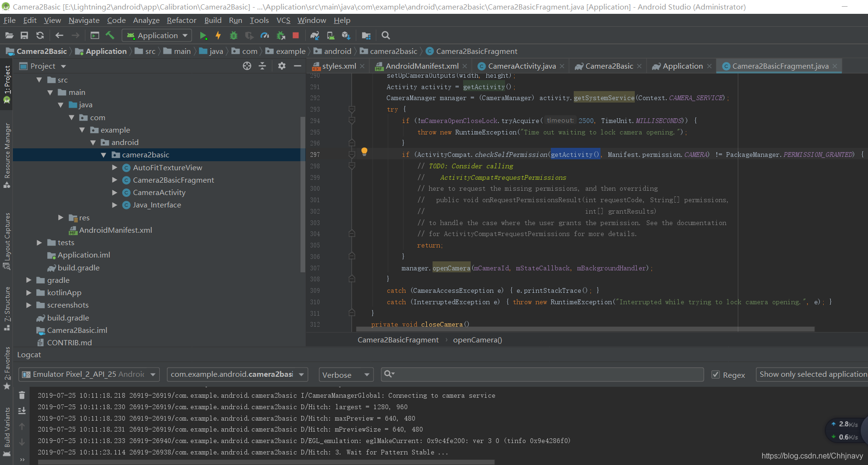Start debugging with the green bug icon
Screen dimensions: 868x465
click(x=234, y=35)
